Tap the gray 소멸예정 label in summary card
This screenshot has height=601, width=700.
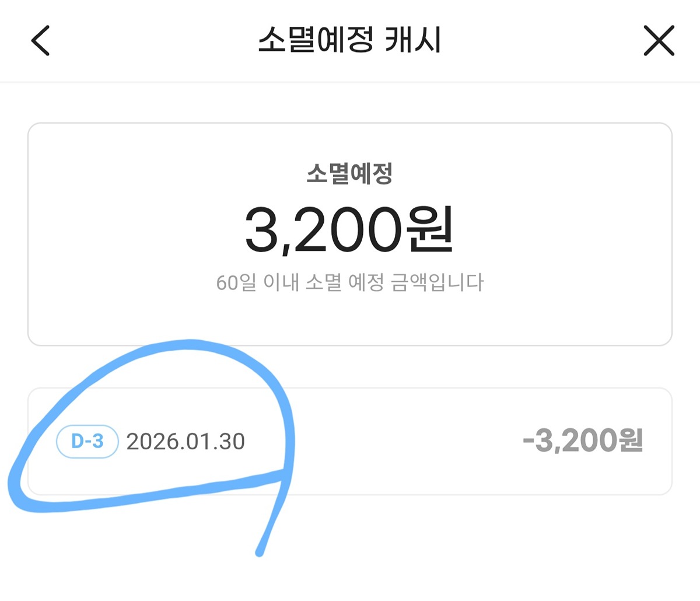click(349, 173)
